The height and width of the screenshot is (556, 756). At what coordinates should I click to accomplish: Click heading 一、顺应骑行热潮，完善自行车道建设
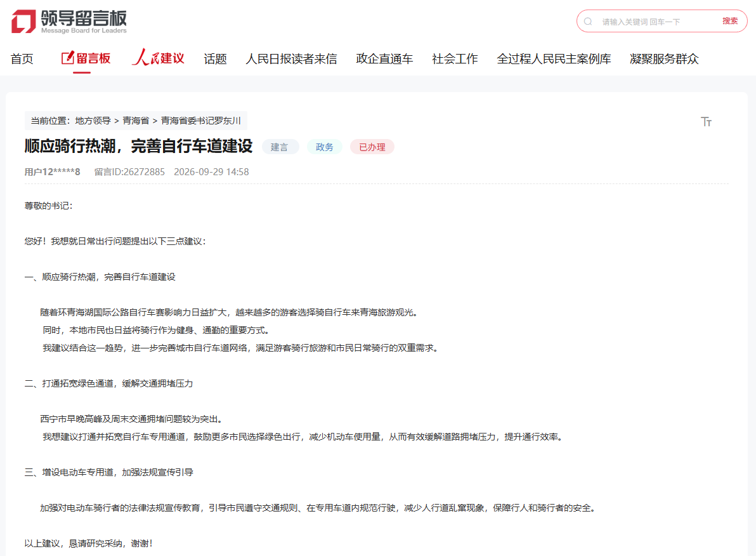point(100,277)
